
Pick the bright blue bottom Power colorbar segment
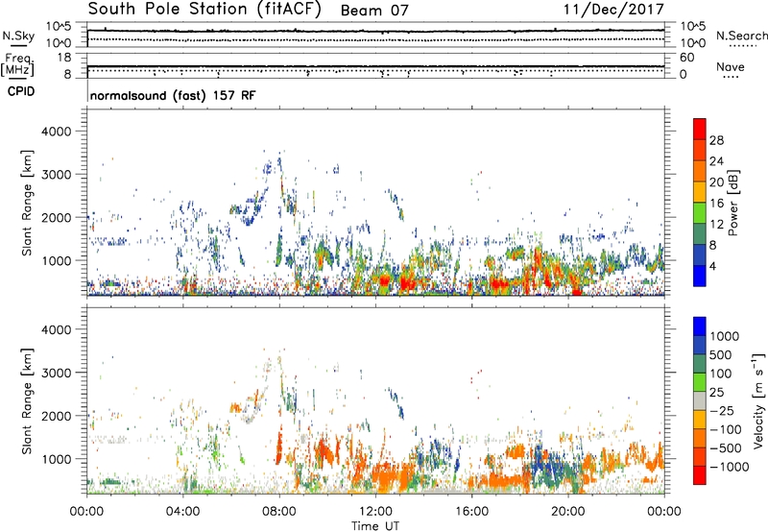[700, 276]
